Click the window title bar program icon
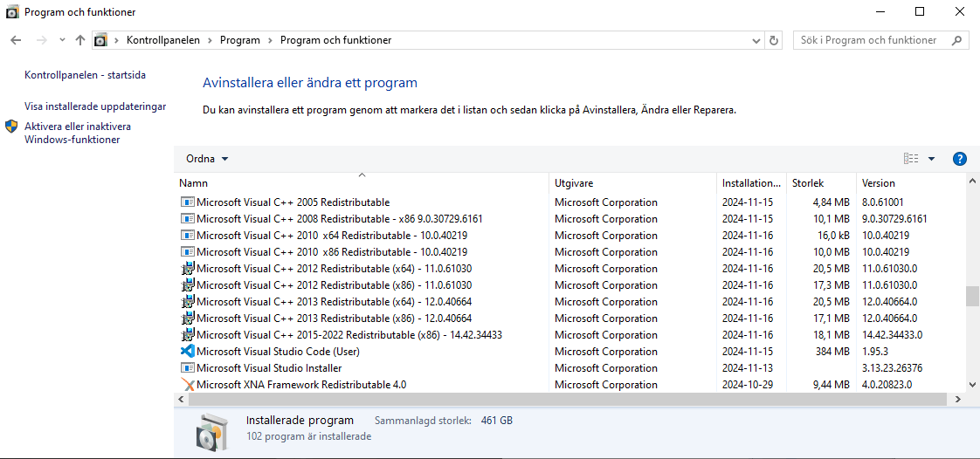The height and width of the screenshot is (459, 980). point(12,12)
